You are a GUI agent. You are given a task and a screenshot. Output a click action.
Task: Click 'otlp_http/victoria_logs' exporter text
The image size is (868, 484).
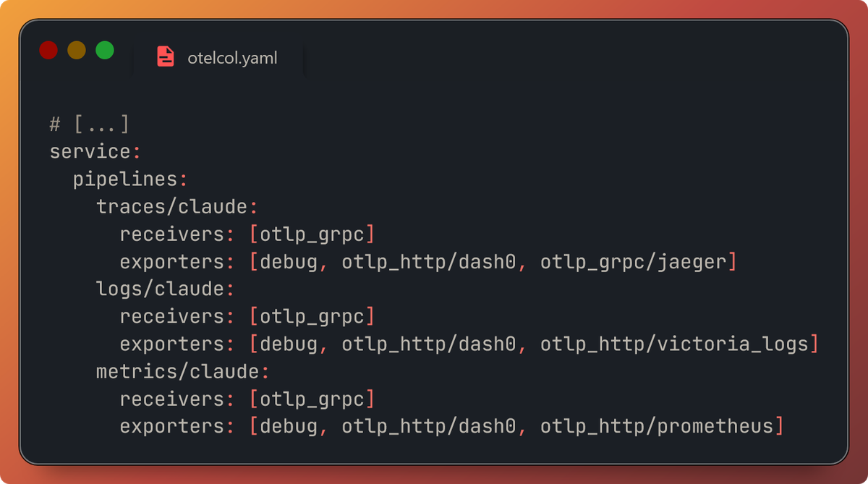674,344
